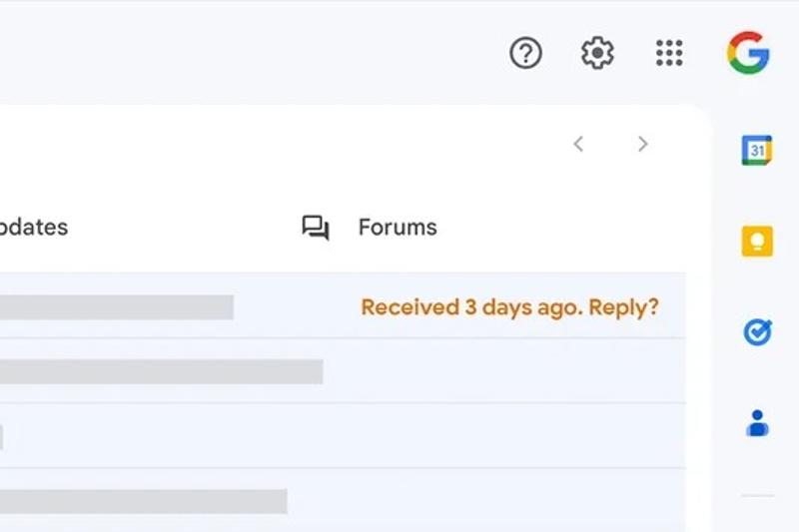Open Google Contacts in the side panel
Viewport: 799px width, 532px height.
[x=757, y=423]
